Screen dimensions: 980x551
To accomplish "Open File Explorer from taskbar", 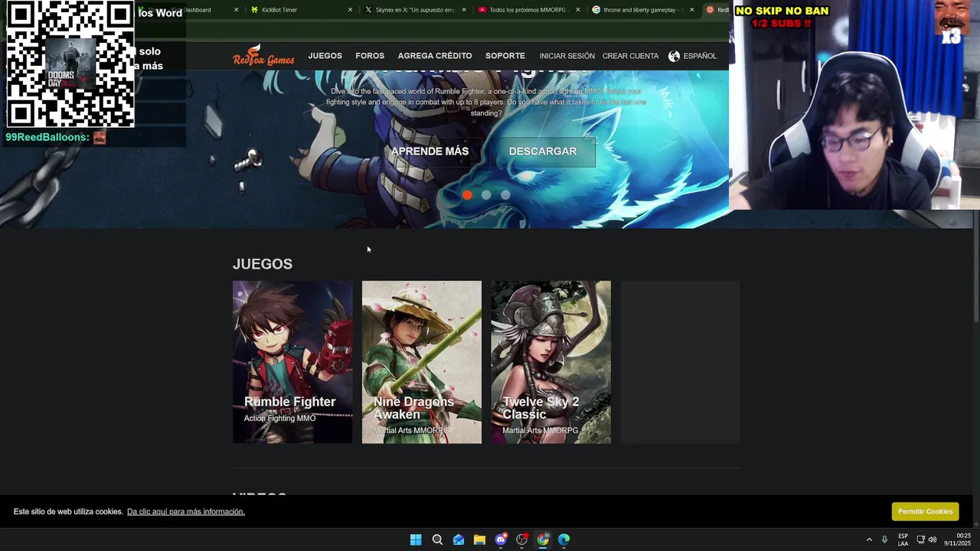I will (x=479, y=540).
